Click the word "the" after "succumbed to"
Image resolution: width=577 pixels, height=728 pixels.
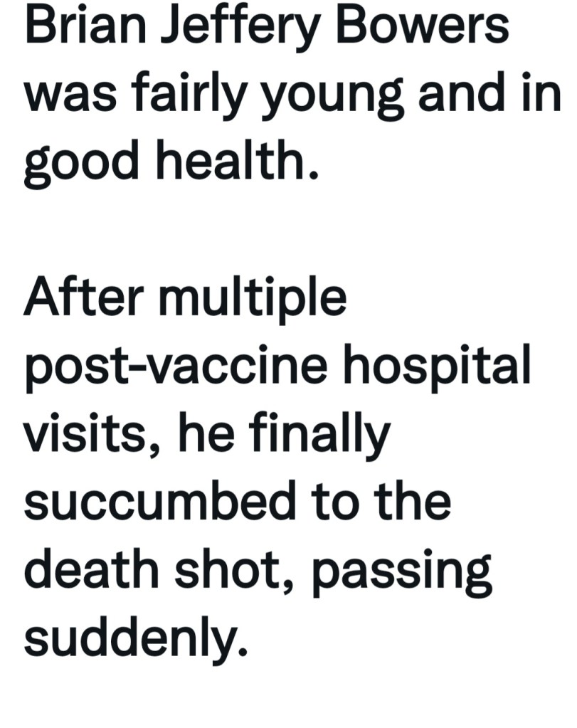tap(409, 503)
